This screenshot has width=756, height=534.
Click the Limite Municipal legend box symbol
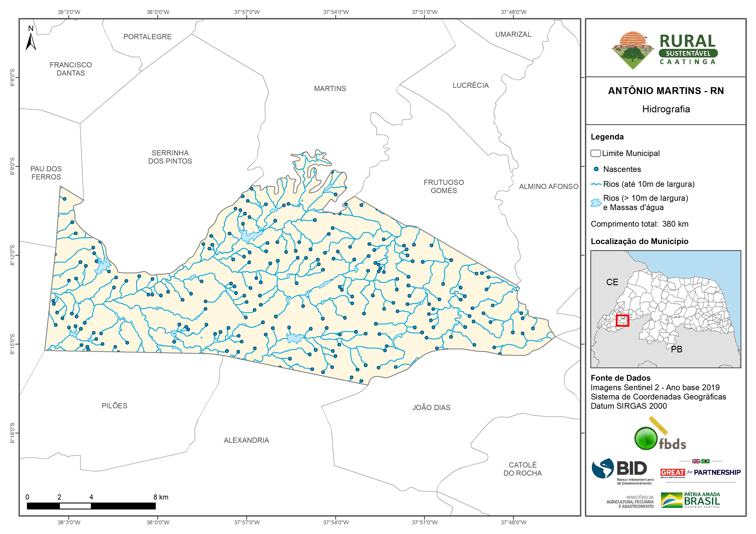(595, 153)
